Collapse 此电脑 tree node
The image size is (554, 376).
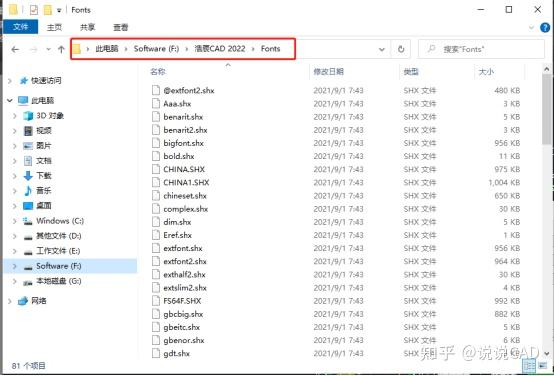click(10, 101)
